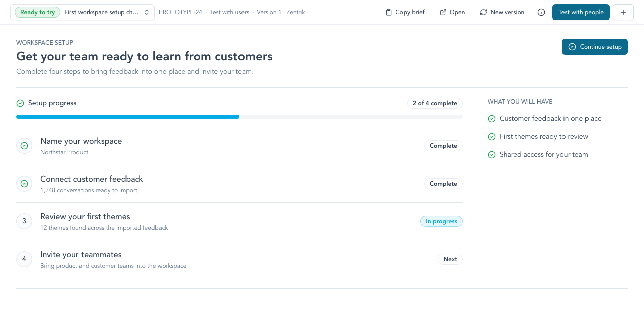Click the New version label
This screenshot has height=327, width=644.
pos(507,12)
